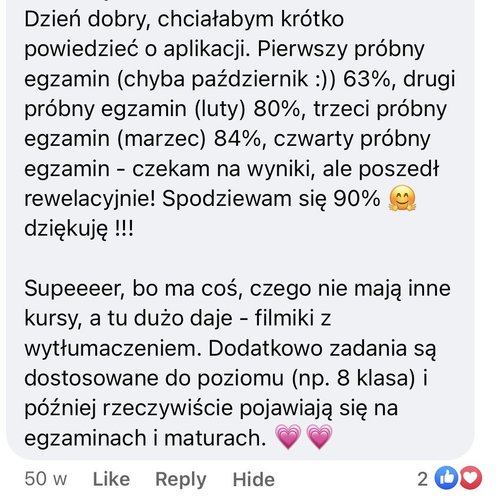Hide this comment
This screenshot has width=500, height=504.
(x=254, y=479)
